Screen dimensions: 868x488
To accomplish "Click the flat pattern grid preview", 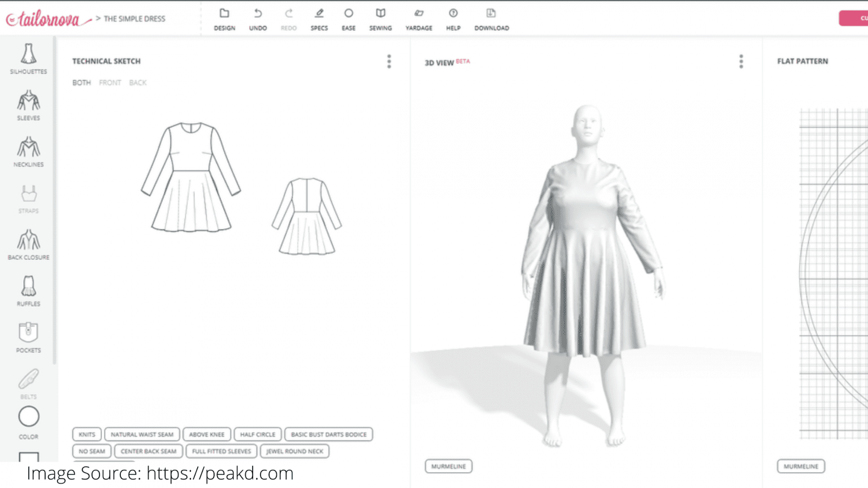I will click(834, 274).
